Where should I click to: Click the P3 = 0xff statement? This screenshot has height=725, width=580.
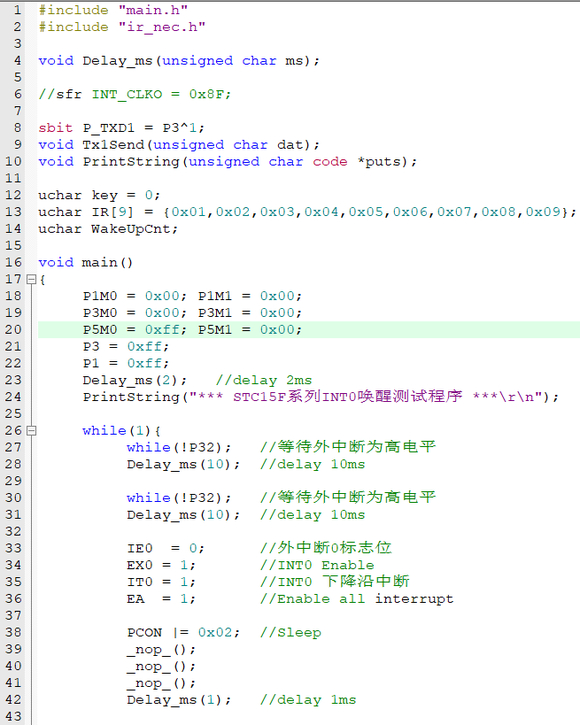[x=126, y=346]
